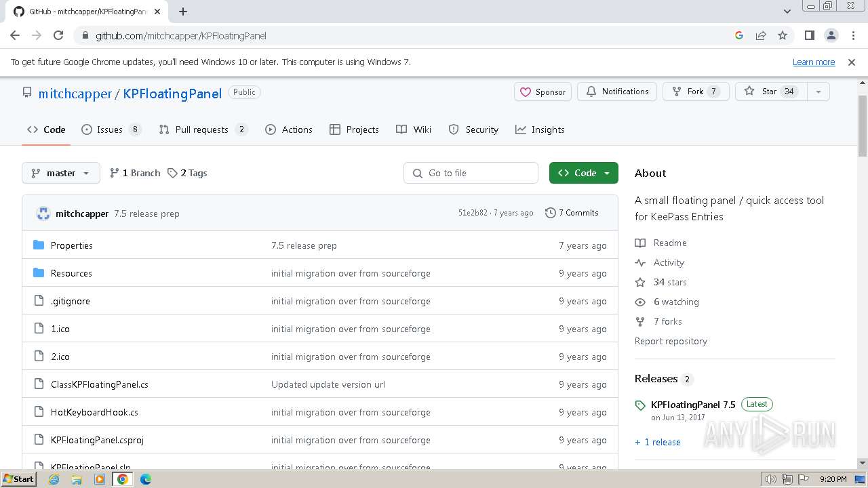Open the Resources folder
Image resolution: width=868 pixels, height=488 pixels.
[x=71, y=273]
